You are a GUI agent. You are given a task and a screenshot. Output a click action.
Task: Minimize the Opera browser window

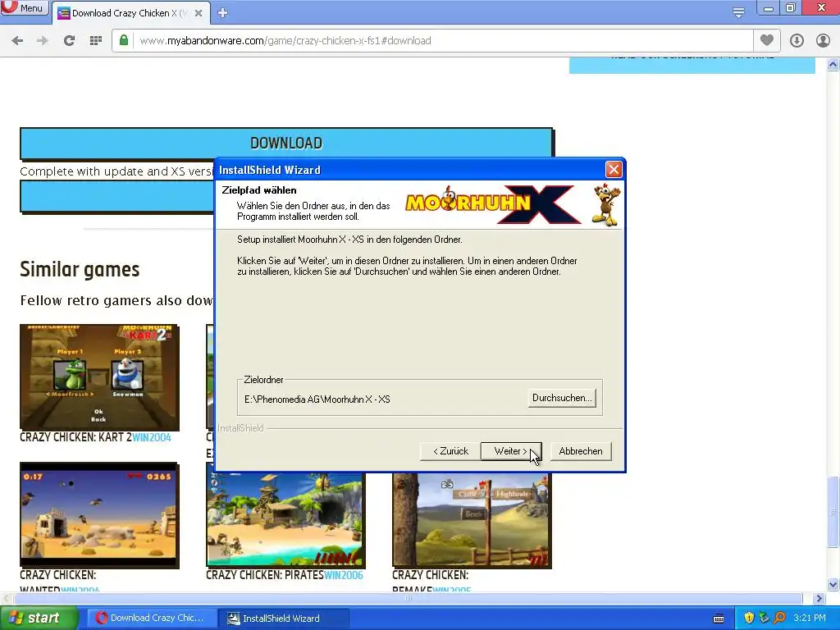[x=768, y=8]
